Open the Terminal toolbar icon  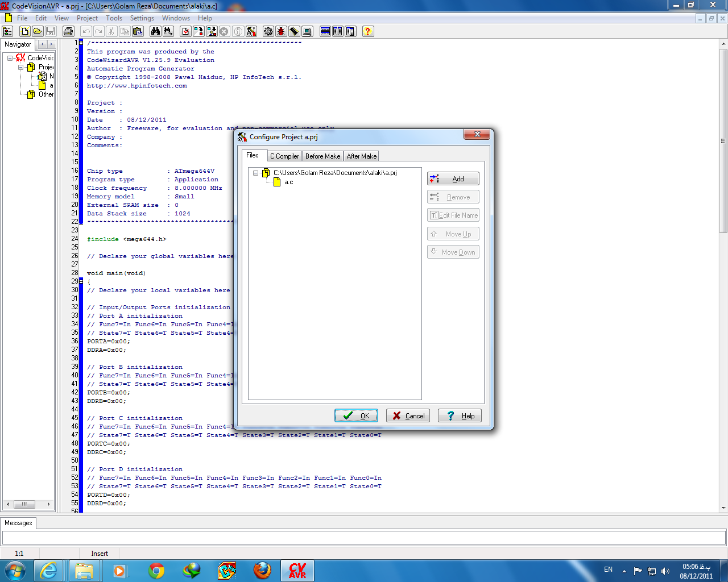pos(307,31)
